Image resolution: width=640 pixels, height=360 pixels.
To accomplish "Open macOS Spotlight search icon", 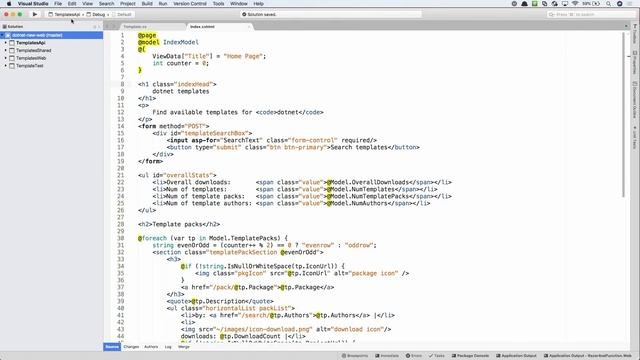I will 608,3.
